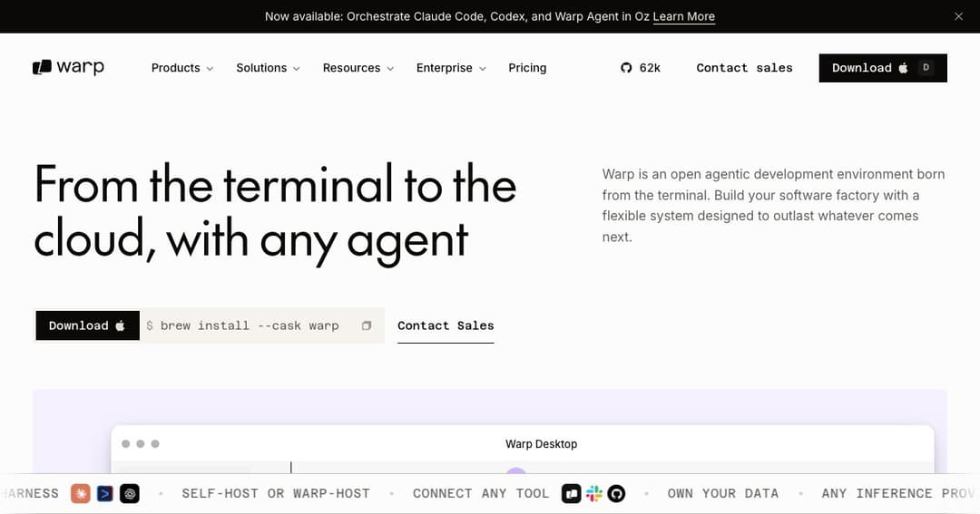Click the blue terminal prompt ticker icon
The image size is (980, 514).
pyautogui.click(x=105, y=493)
